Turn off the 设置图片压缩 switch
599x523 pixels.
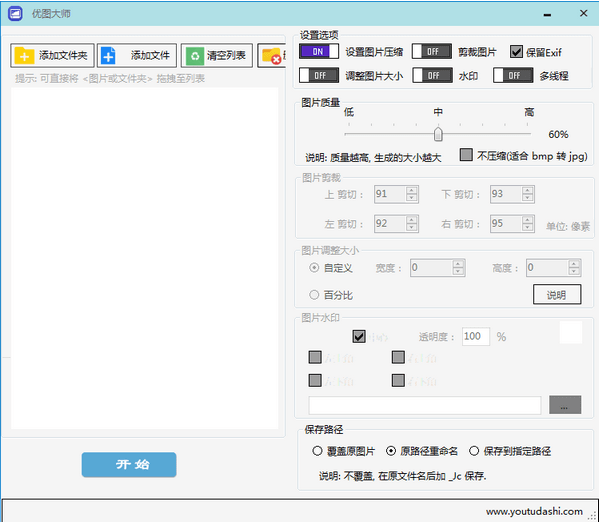tap(319, 52)
